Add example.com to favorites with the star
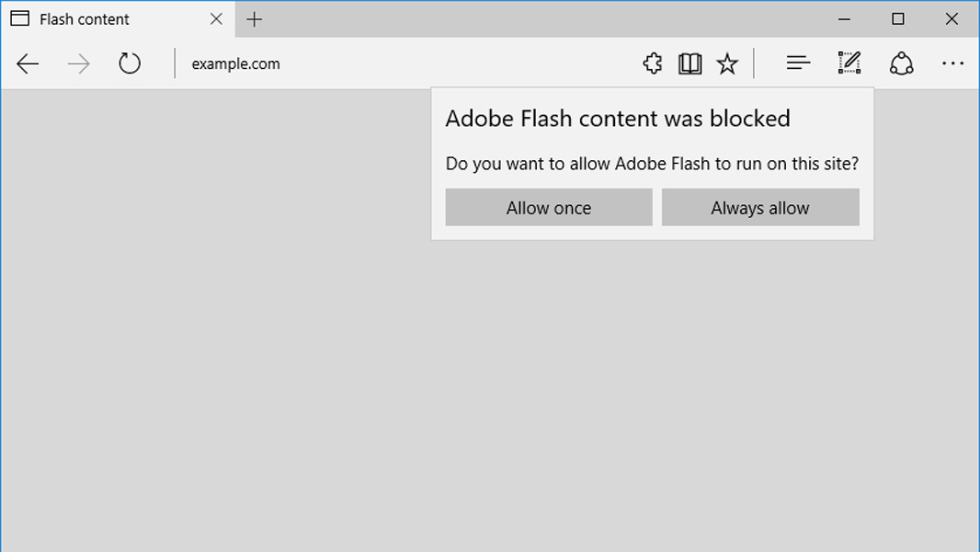This screenshot has width=980, height=552. pos(727,63)
